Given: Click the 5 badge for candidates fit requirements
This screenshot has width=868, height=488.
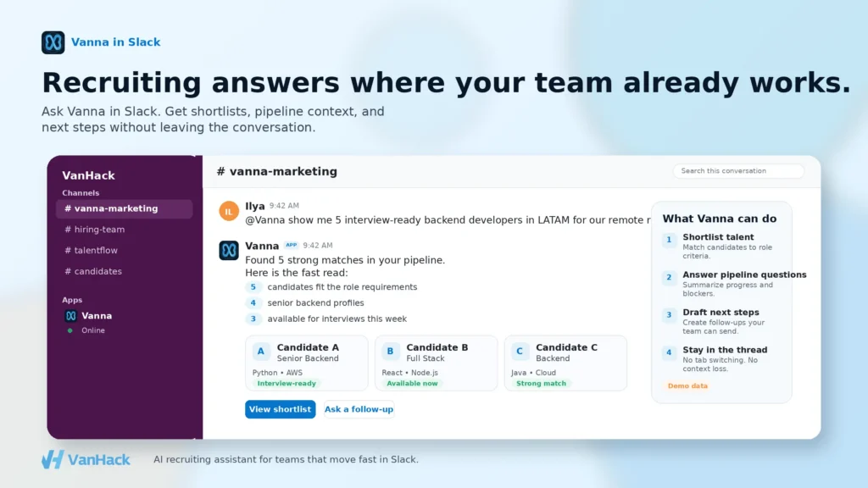Looking at the screenshot, I should [x=253, y=287].
